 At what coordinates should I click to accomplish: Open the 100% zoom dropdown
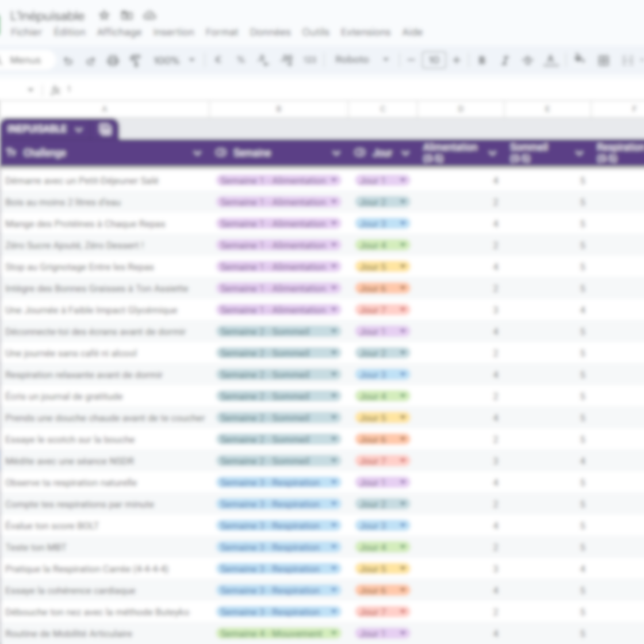click(x=174, y=60)
